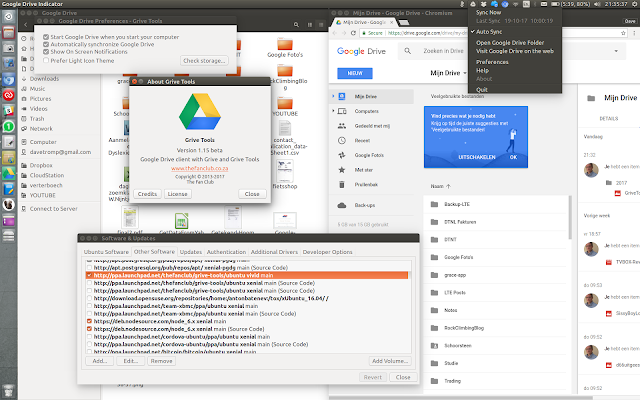Switch to the Ubuntu Software tab

(106, 252)
